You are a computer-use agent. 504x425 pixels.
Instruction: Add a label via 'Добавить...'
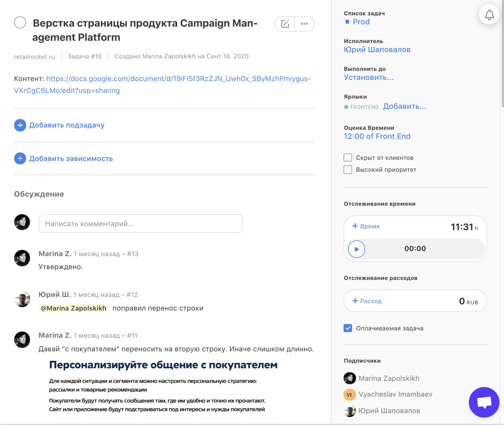[405, 106]
